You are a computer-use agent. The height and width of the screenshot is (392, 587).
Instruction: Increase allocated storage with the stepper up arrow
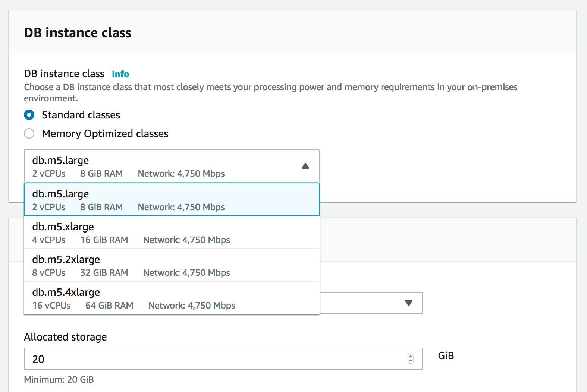[x=411, y=356]
